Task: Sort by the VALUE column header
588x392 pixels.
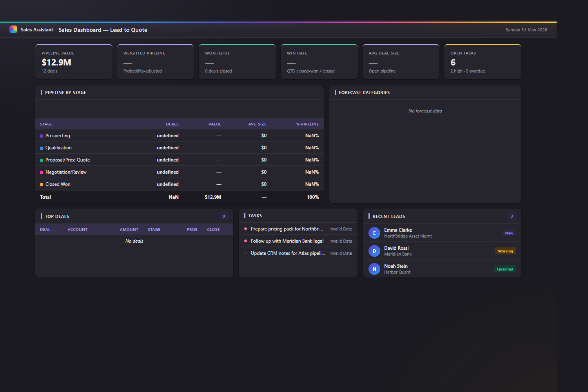Action: 215,124
